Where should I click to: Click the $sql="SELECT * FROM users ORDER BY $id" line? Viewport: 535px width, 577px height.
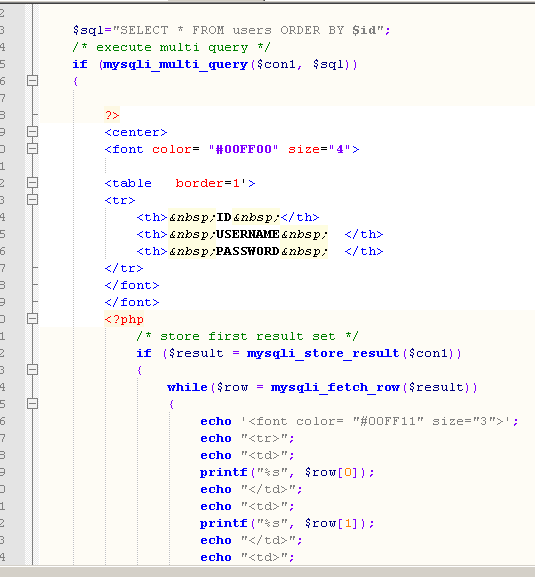click(x=231, y=30)
